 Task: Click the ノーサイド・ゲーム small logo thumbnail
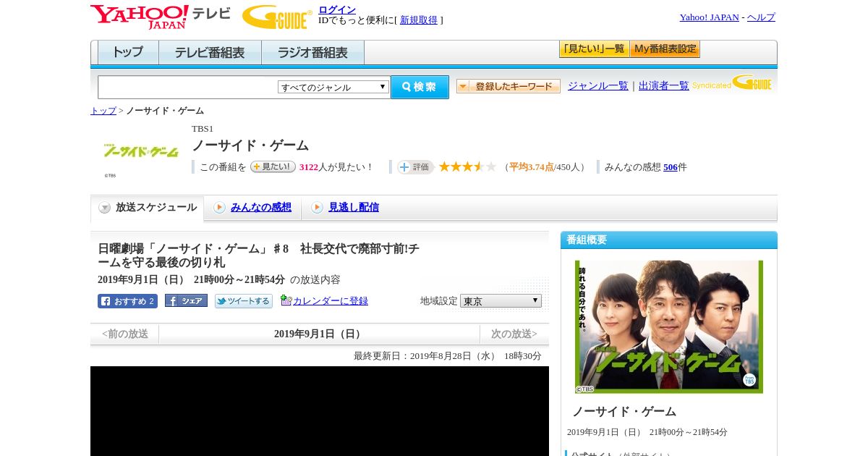141,152
